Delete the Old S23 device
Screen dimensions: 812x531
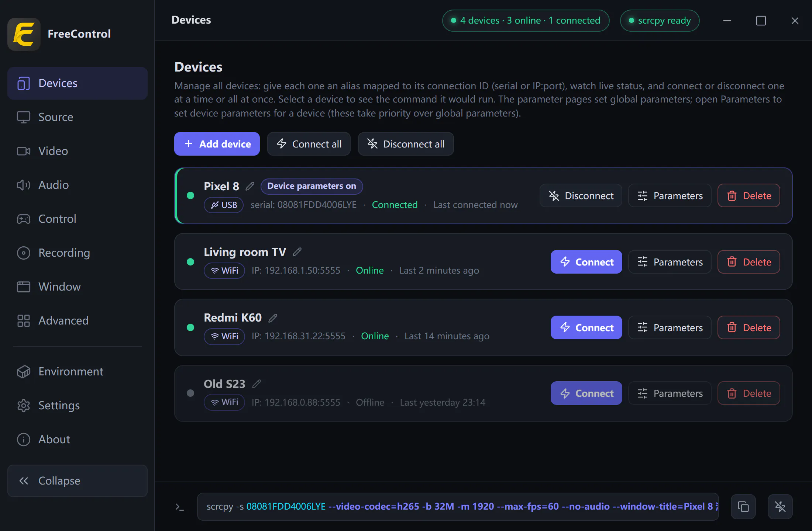[x=749, y=393]
